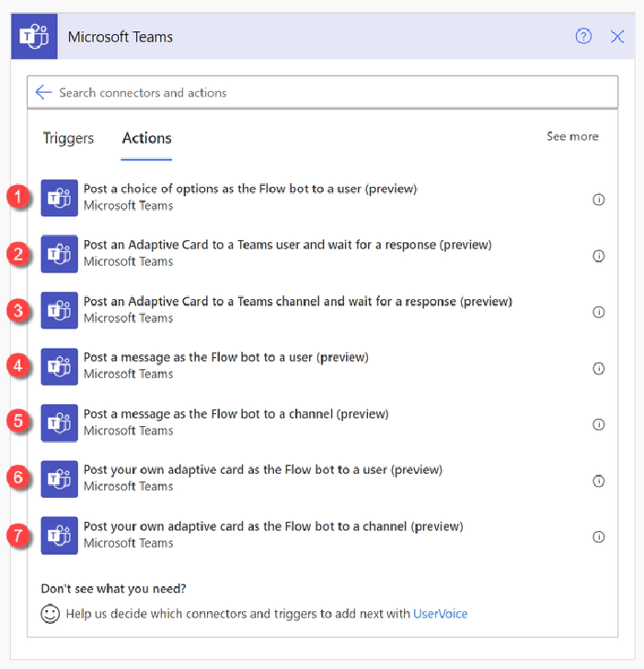
Task: Select the Actions tab
Action: [x=147, y=138]
